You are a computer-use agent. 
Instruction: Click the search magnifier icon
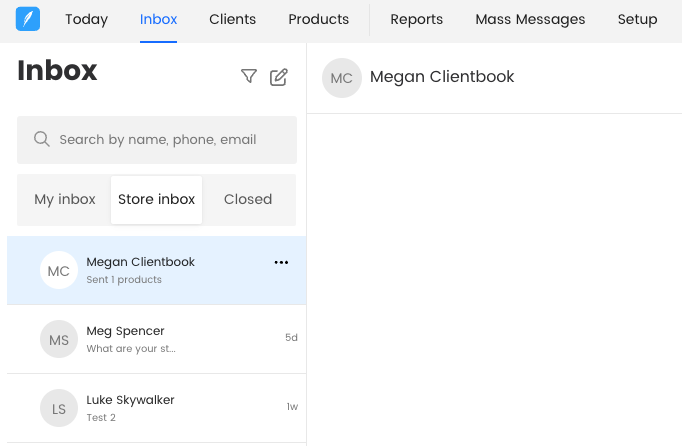[42, 140]
